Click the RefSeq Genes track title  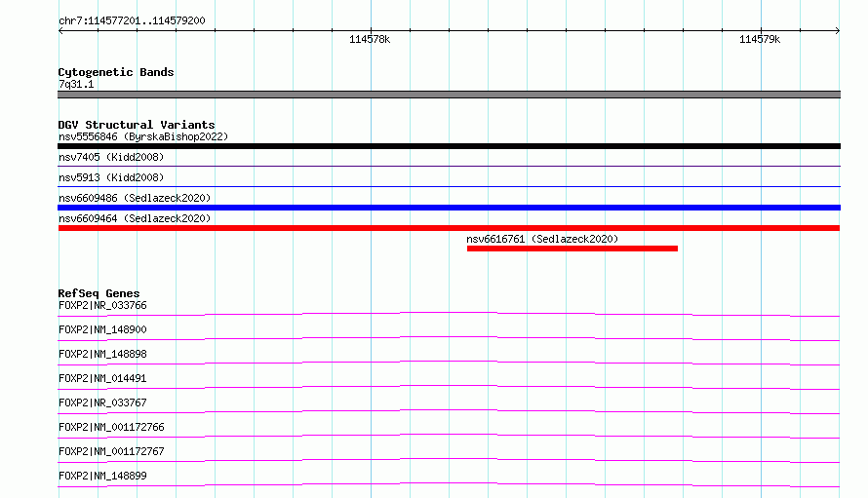(x=99, y=293)
